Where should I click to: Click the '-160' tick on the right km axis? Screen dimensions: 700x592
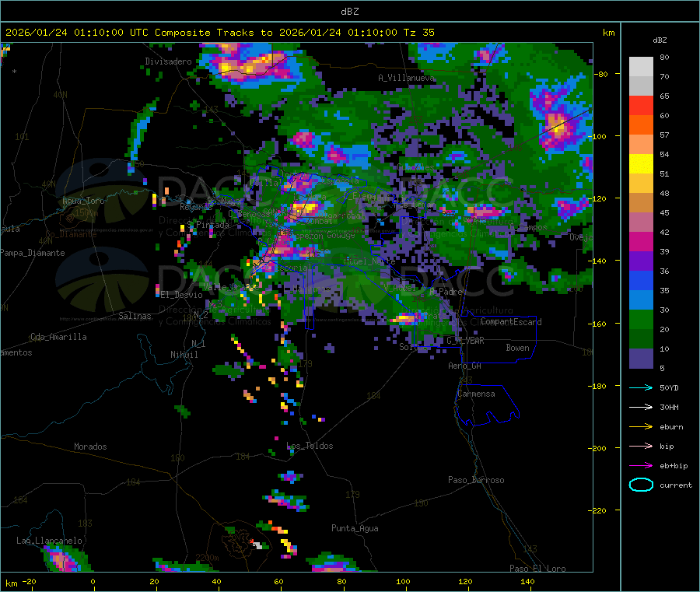(598, 324)
